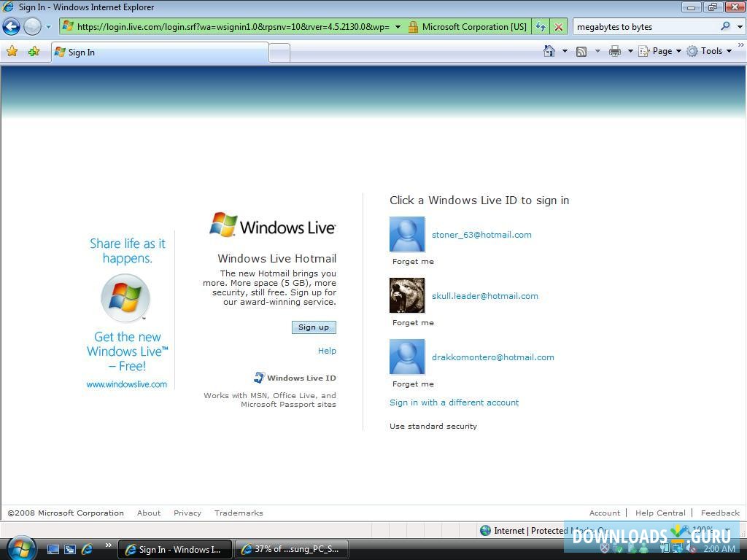Switch to Sign In taskbar button
The width and height of the screenshot is (747, 560).
[174, 550]
